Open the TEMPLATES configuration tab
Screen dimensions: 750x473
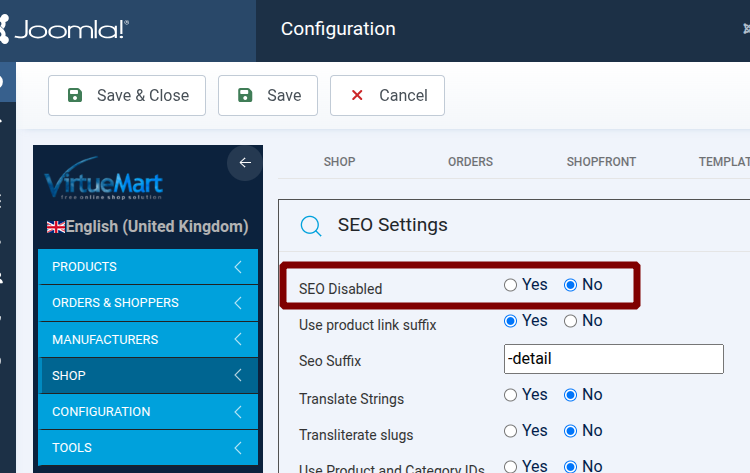724,162
